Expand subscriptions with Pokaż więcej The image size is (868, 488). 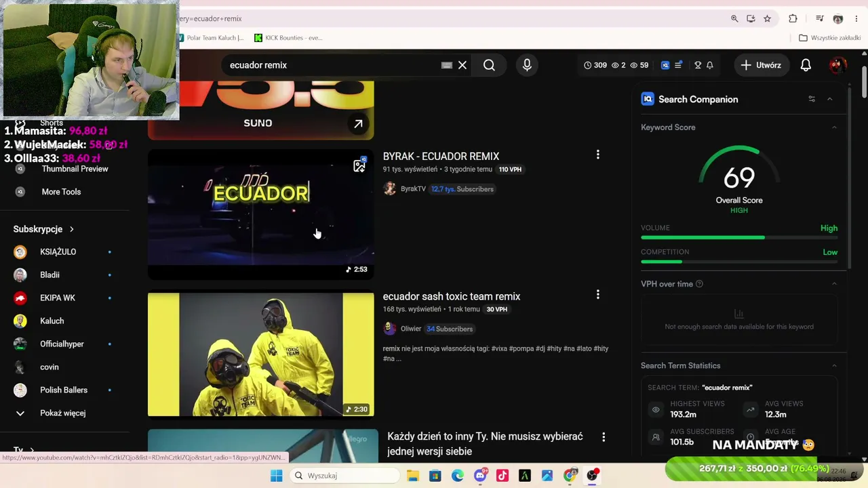point(62,413)
